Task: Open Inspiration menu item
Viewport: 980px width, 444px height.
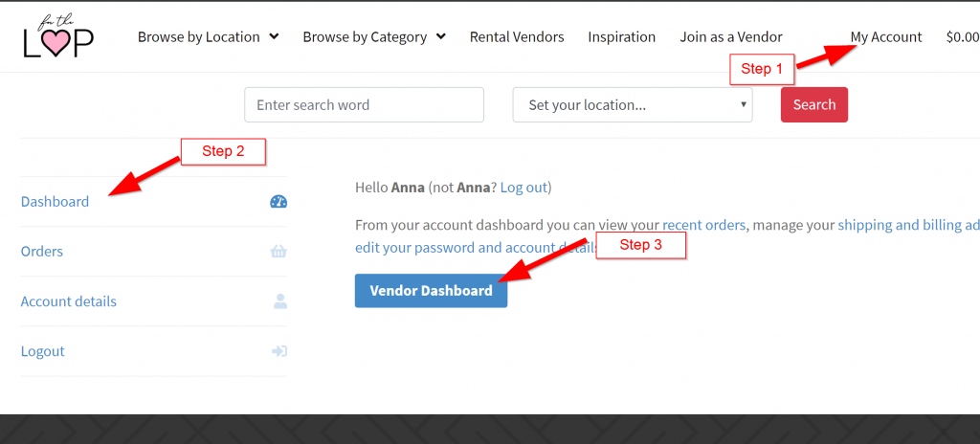Action: click(x=622, y=37)
